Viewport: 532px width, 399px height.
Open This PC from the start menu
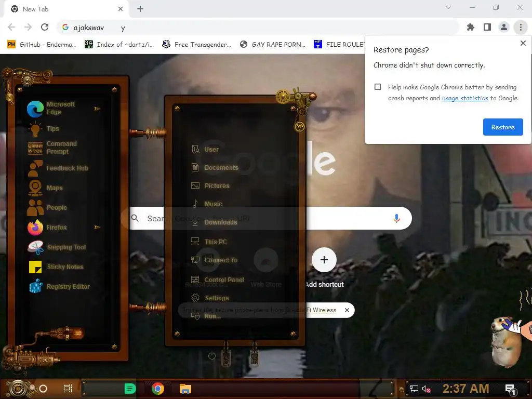[209, 242]
